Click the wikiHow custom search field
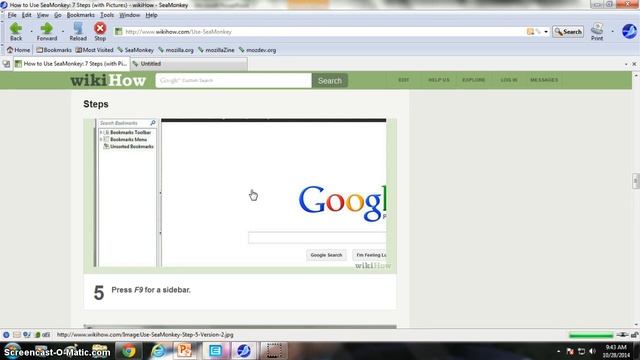This screenshot has height=360, width=640. click(x=233, y=80)
